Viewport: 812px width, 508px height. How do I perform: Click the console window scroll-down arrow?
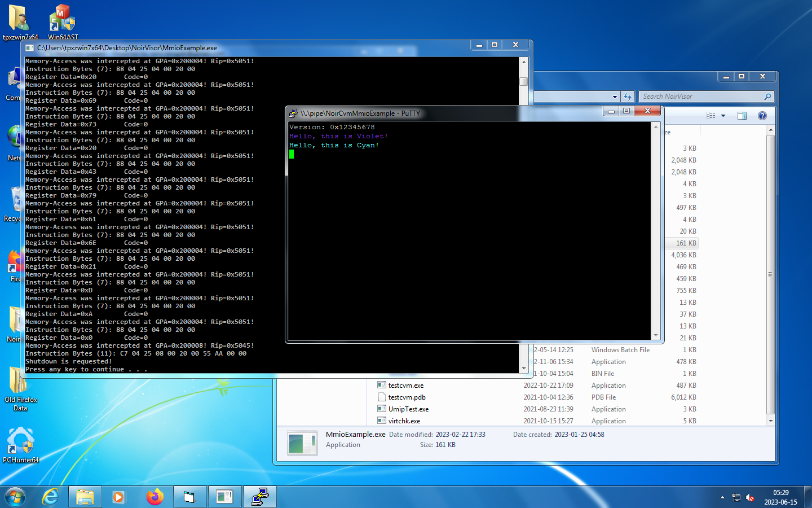(x=524, y=368)
